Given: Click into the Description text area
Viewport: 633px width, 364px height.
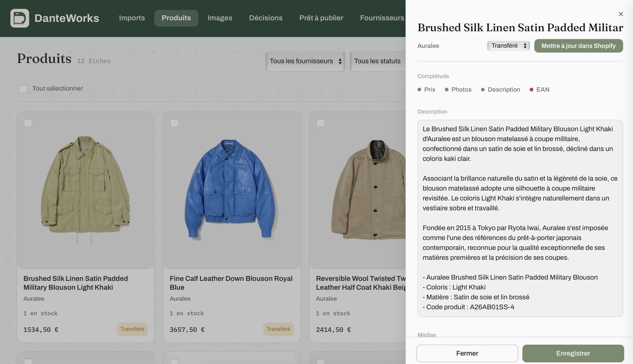Looking at the screenshot, I should (x=520, y=218).
